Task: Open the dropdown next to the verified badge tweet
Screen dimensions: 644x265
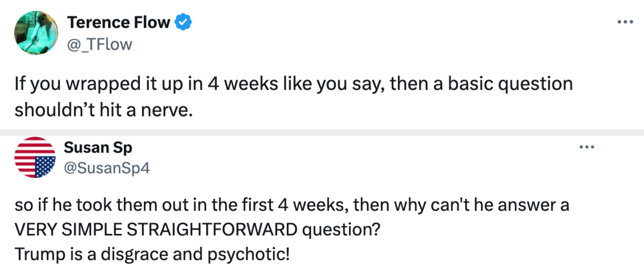Action: point(625,22)
